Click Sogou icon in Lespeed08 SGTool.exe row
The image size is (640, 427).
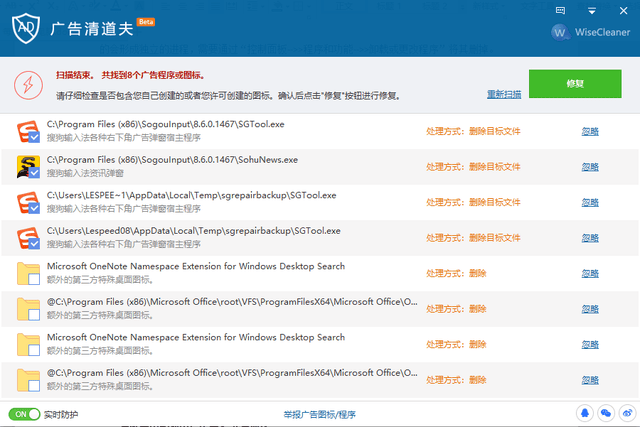(x=28, y=238)
